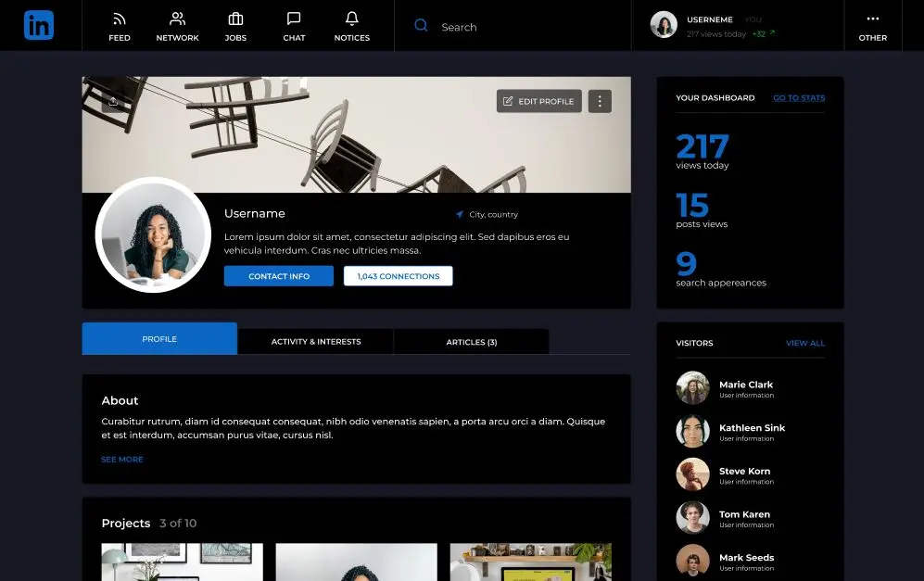Screen dimensions: 924x581
Task: Click the Contact Info button
Action: pos(278,275)
